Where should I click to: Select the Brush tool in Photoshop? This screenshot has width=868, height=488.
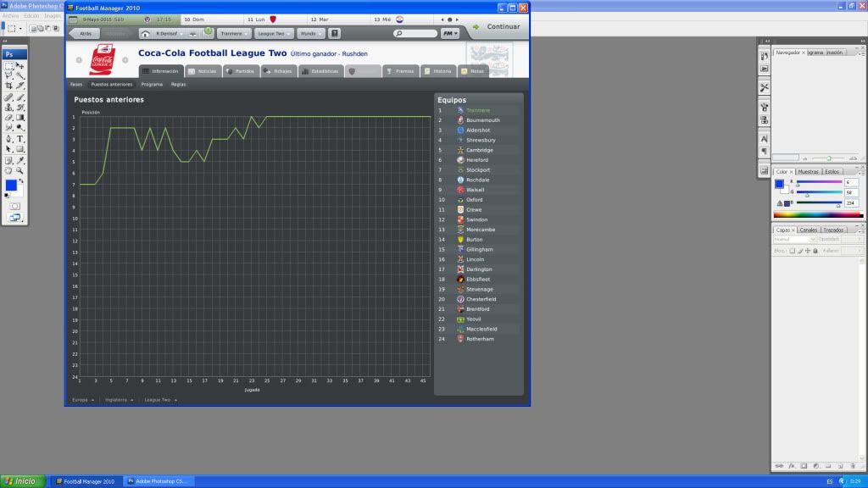[x=20, y=97]
